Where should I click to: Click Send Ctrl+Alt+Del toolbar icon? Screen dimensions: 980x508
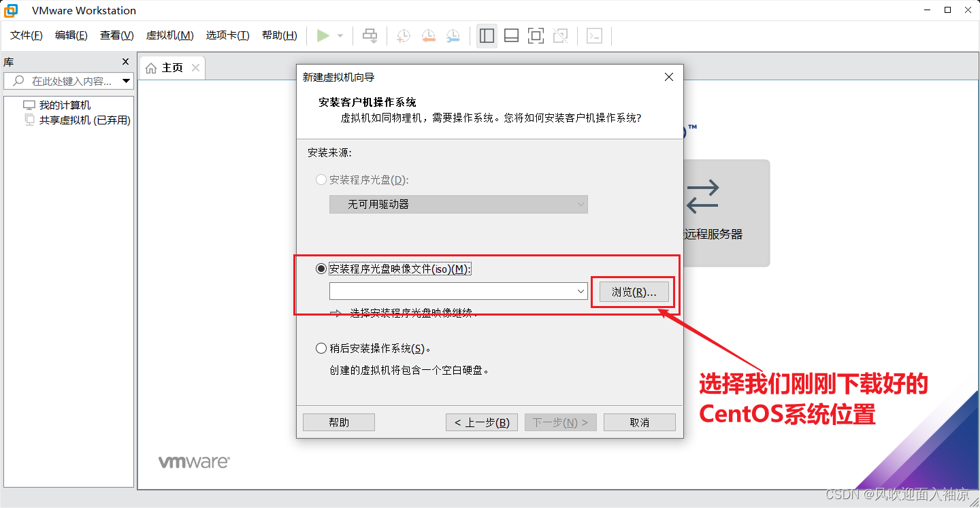[x=370, y=36]
